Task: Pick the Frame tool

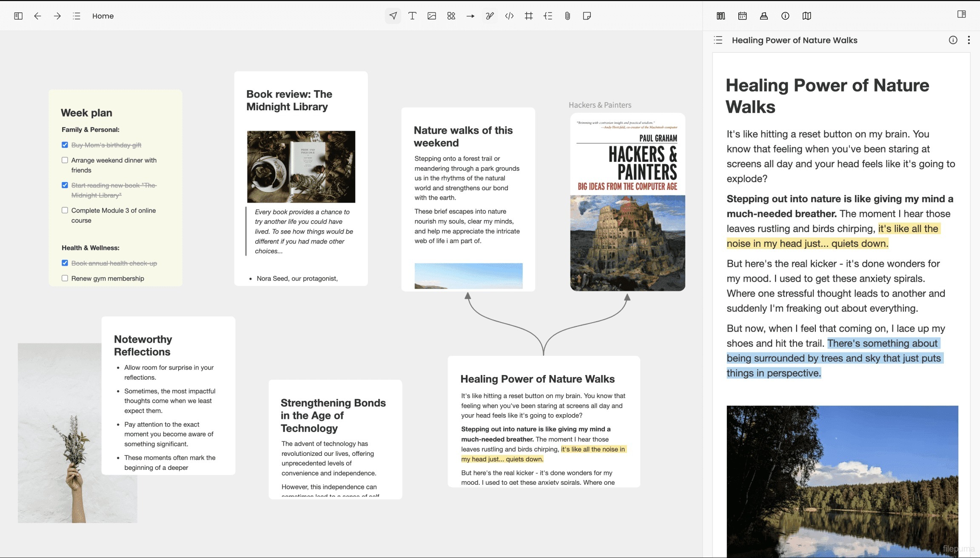Action: tap(529, 16)
